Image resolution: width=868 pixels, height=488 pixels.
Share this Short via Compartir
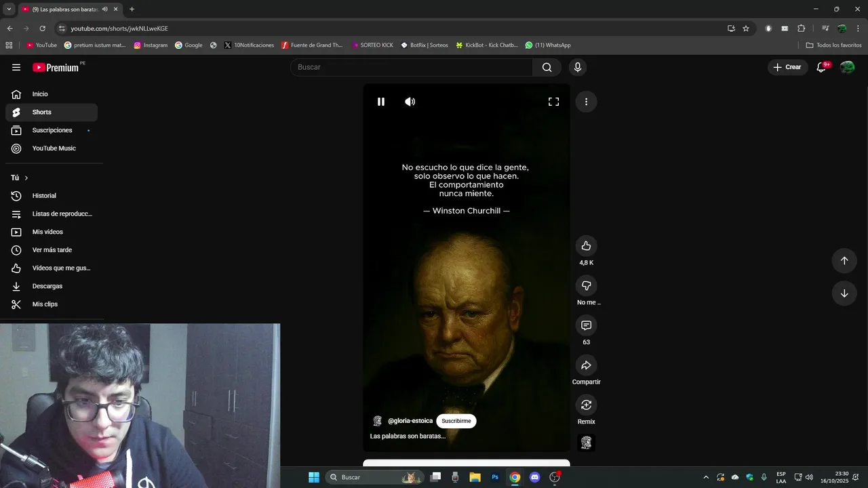pos(586,365)
